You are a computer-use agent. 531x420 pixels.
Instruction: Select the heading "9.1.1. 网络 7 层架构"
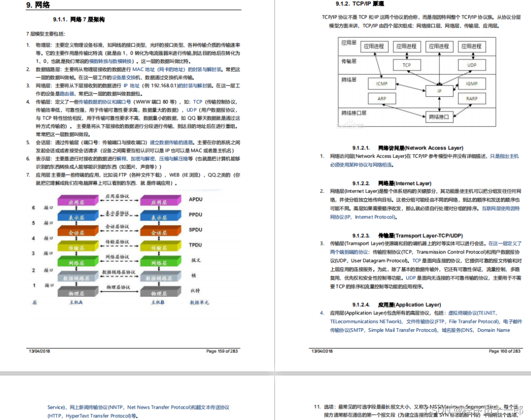tap(79, 19)
